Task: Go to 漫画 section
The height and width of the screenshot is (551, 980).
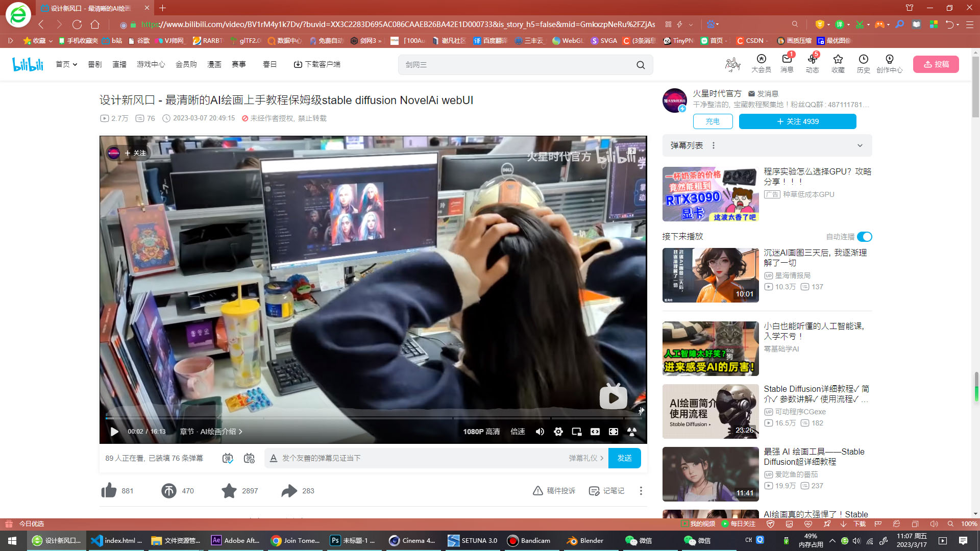Action: point(214,64)
